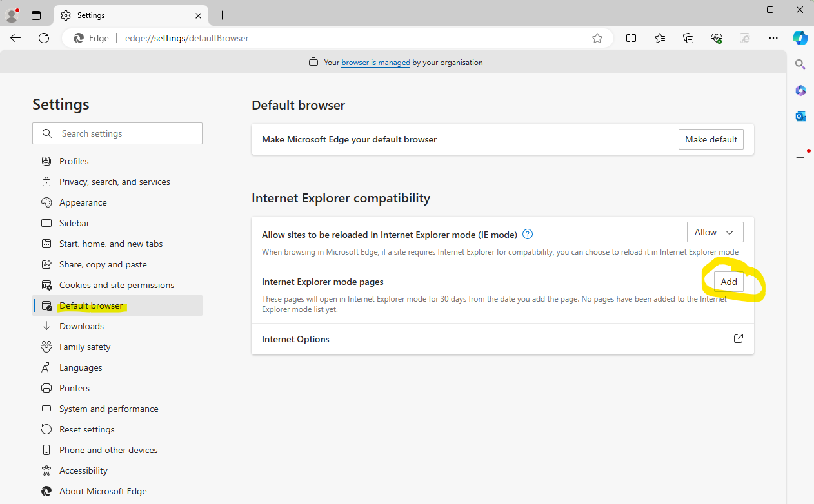Click the Internet Explorer mode toolbar icon

(x=745, y=38)
